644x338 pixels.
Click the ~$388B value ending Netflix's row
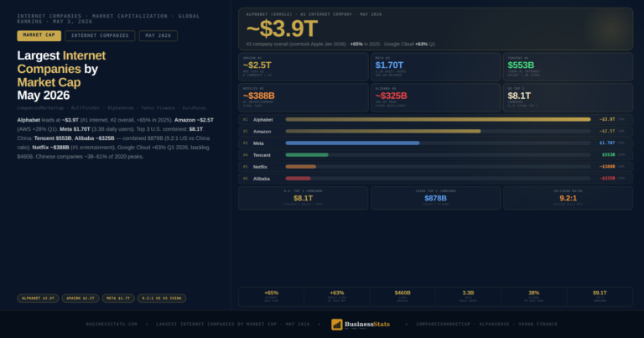pyautogui.click(x=607, y=167)
